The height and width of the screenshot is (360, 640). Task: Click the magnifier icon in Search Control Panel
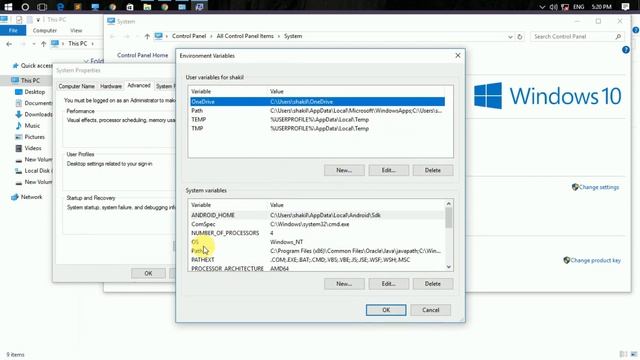pos(618,37)
